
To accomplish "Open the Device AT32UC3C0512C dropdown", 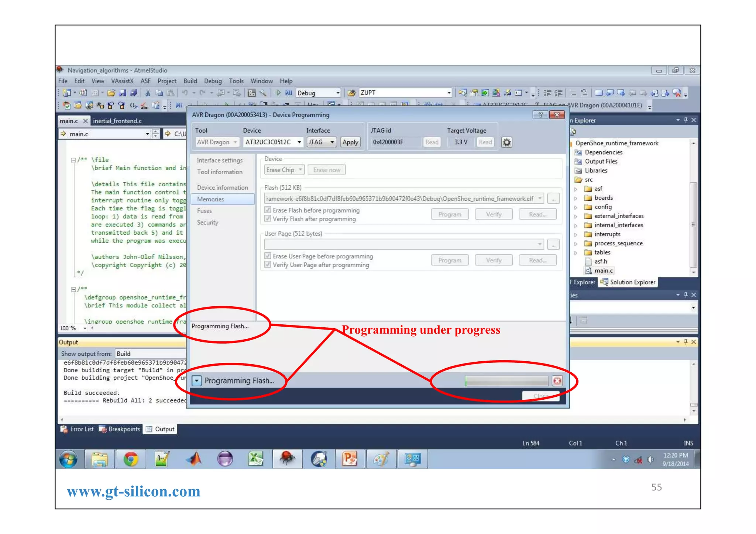I will click(x=299, y=142).
